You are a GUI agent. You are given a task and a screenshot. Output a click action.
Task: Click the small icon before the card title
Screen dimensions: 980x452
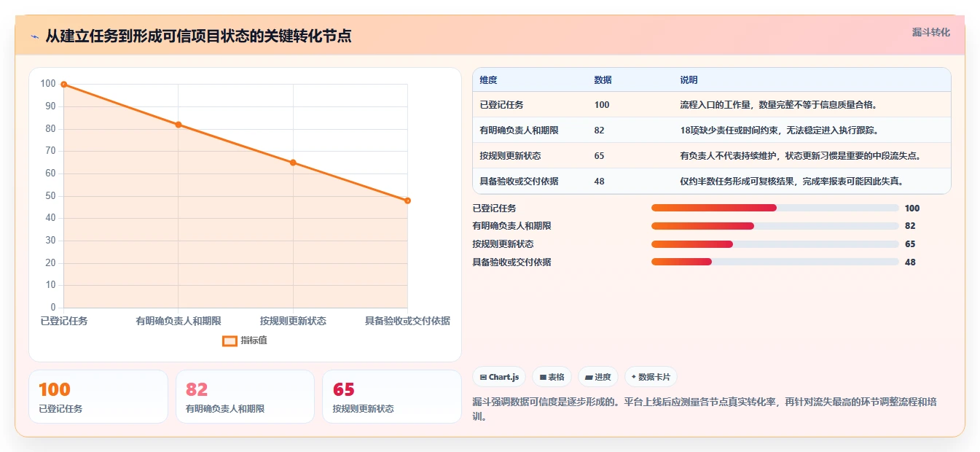(x=35, y=36)
